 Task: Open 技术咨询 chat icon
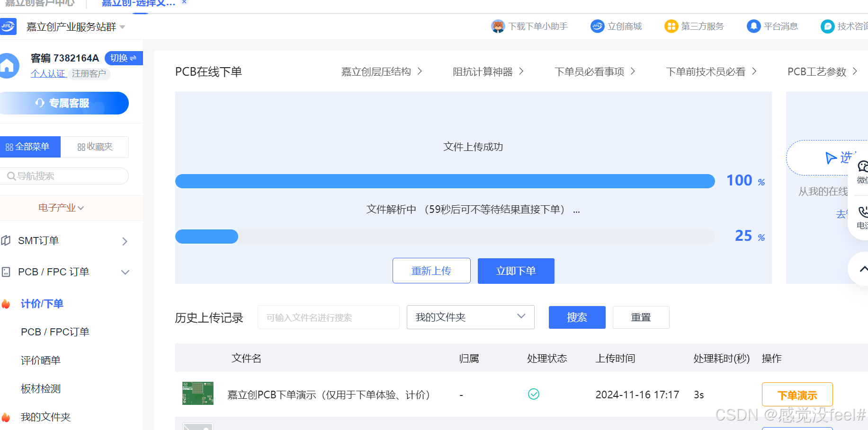click(x=827, y=26)
